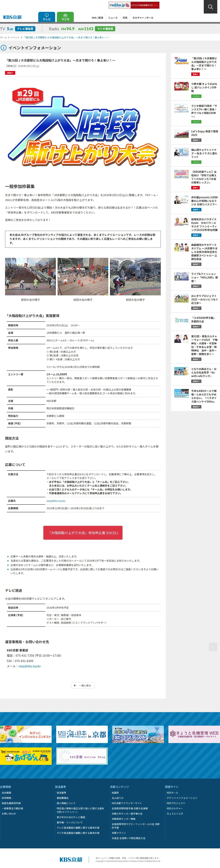Click the メール step@kbs.kyoto contact link
The height and width of the screenshot is (868, 220).
pyautogui.click(x=29, y=666)
